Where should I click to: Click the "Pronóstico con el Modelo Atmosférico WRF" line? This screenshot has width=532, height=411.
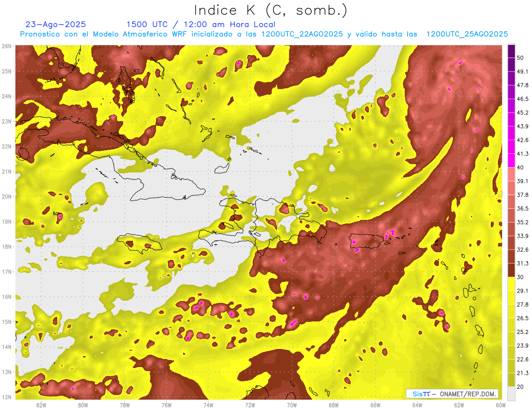(264, 34)
